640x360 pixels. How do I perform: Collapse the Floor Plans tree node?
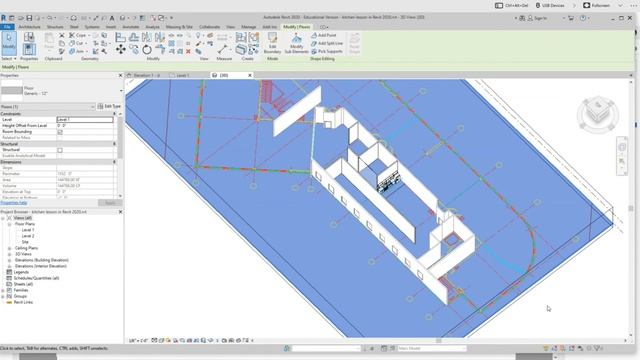tap(9, 224)
